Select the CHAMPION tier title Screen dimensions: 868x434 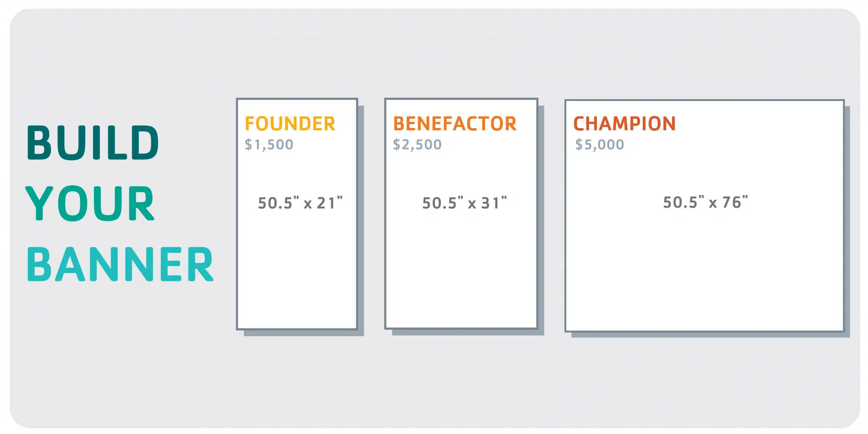click(624, 124)
